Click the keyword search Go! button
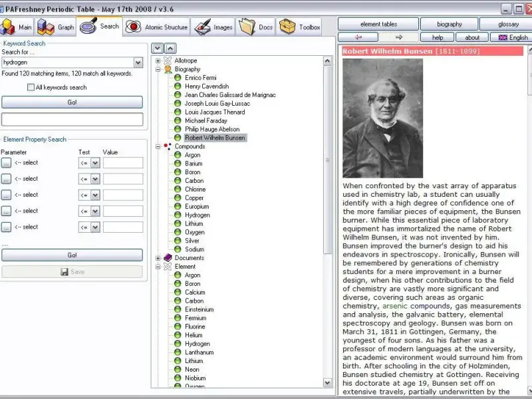 click(72, 102)
